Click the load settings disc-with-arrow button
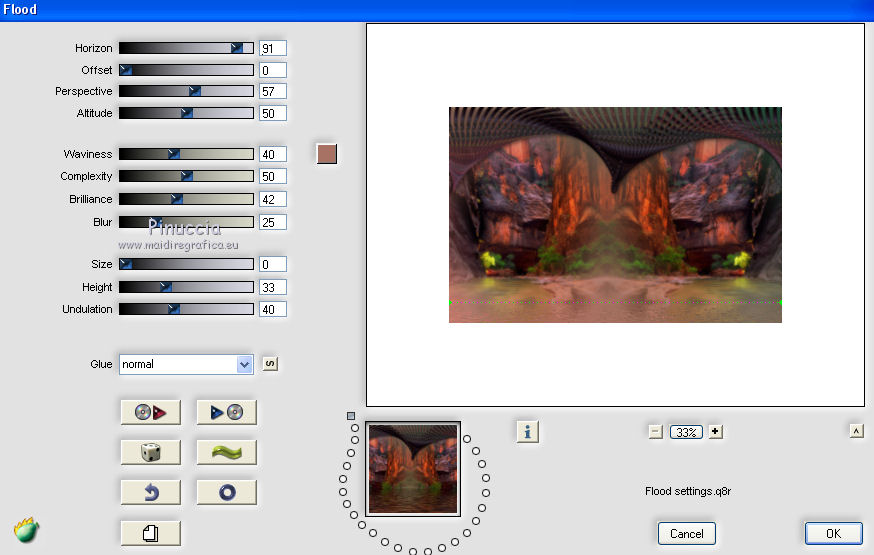This screenshot has height=555, width=874. (x=150, y=412)
